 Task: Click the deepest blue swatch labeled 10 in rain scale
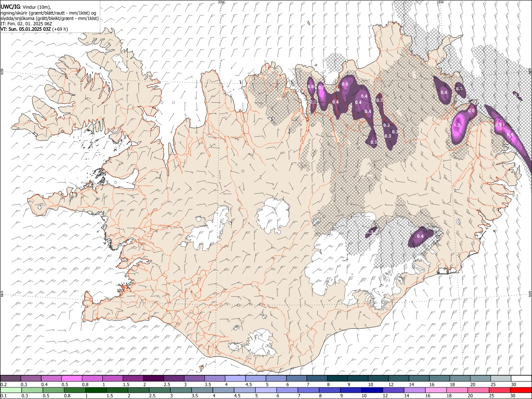point(372,390)
